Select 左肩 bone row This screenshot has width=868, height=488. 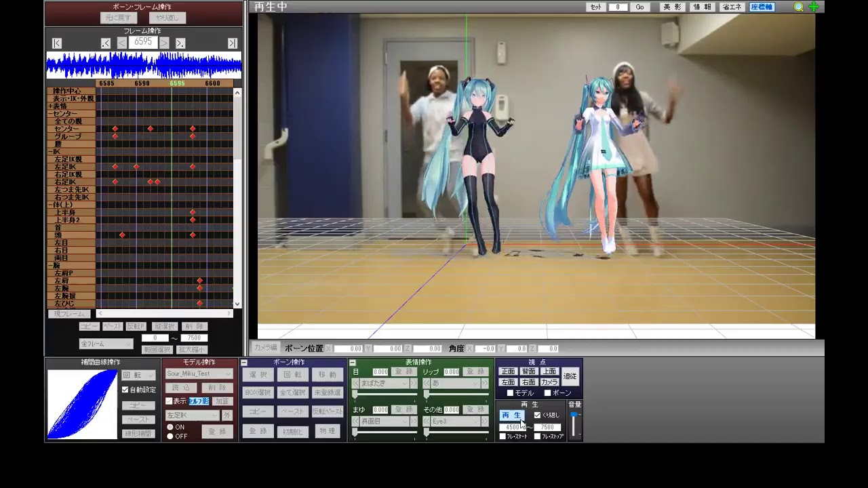[x=71, y=281]
